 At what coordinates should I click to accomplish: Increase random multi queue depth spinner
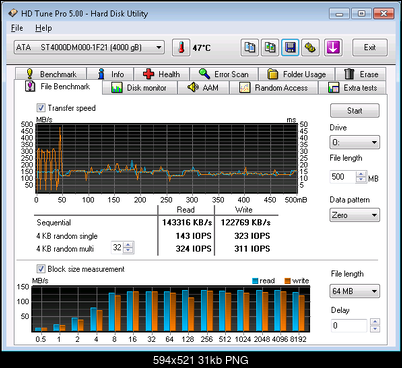click(x=128, y=245)
